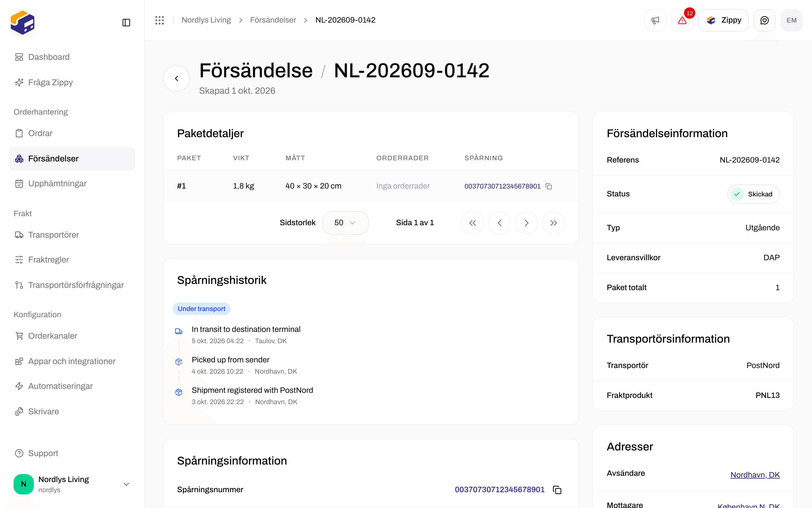The image size is (812, 508).
Task: Open the Sidstorlek 50 dropdown
Action: pos(345,223)
